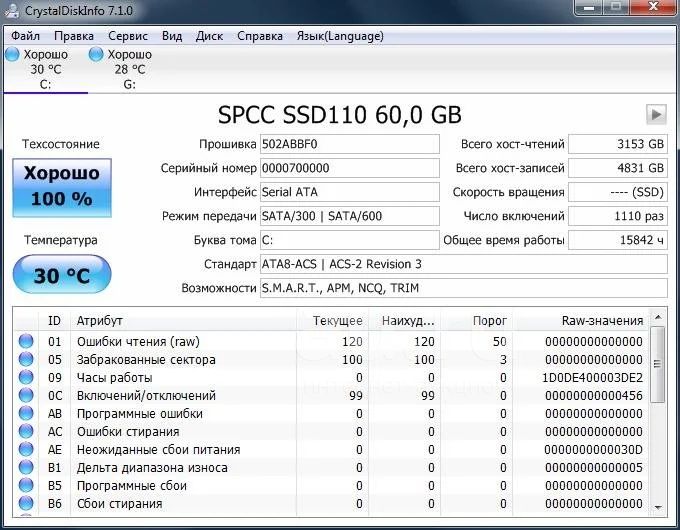Select the Ошибки стирания row
The height and width of the screenshot is (530, 680).
pos(332,432)
